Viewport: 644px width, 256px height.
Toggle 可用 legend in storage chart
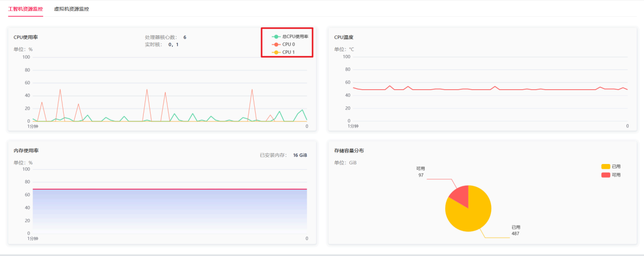tap(611, 175)
